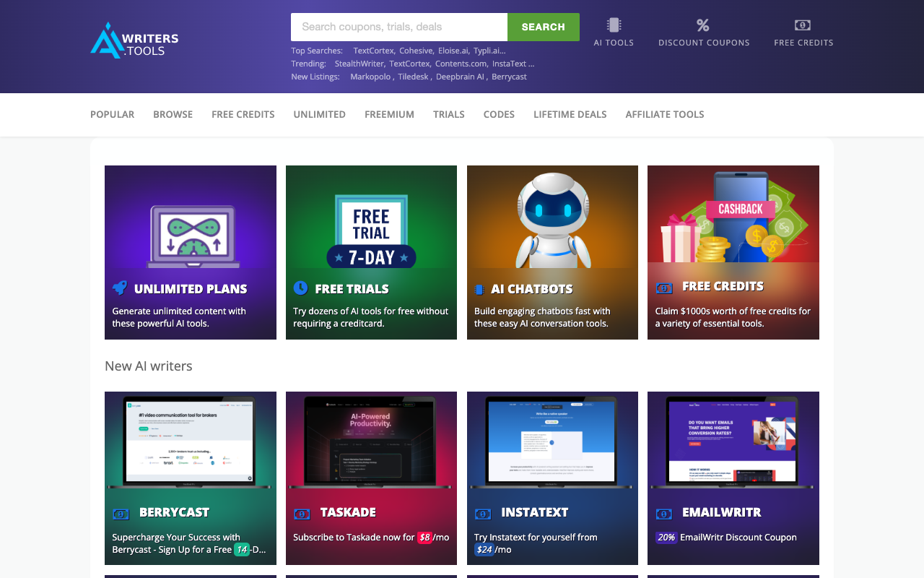Open AI Tools chip icon
The image size is (924, 578).
(614, 25)
